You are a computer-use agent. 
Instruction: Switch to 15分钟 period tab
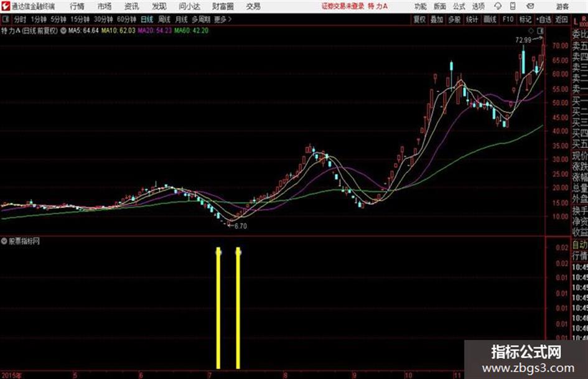coord(80,19)
